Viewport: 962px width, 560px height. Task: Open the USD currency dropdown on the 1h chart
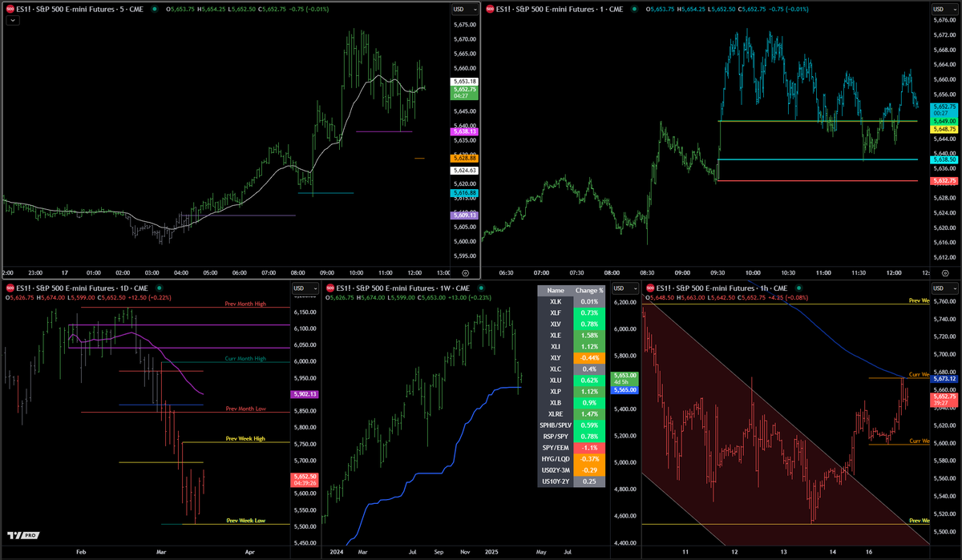click(x=944, y=288)
